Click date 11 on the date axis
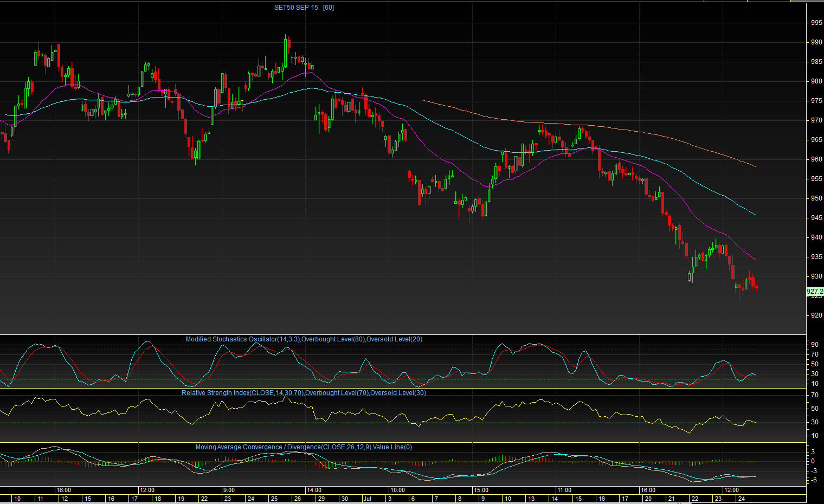Screen dimensions: 824x504 pos(41,499)
